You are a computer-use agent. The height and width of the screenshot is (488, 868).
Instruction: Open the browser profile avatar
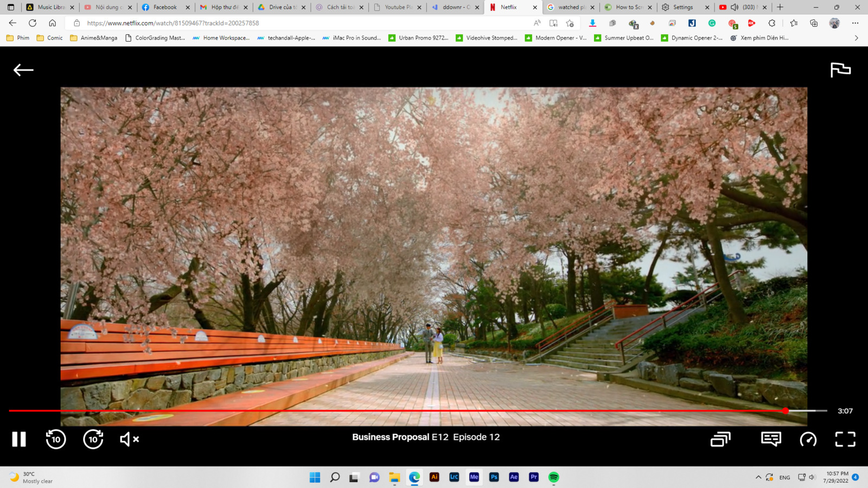click(834, 23)
